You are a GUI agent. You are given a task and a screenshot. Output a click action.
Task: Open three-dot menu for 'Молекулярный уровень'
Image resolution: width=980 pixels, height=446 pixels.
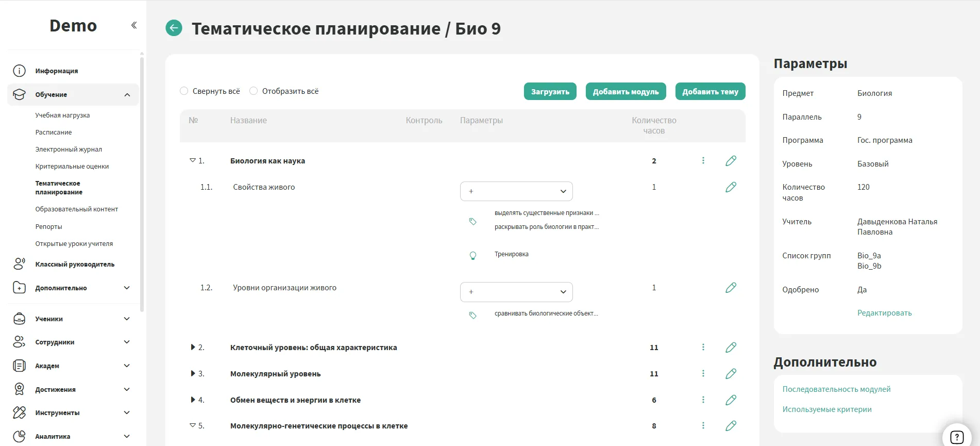[x=703, y=374]
